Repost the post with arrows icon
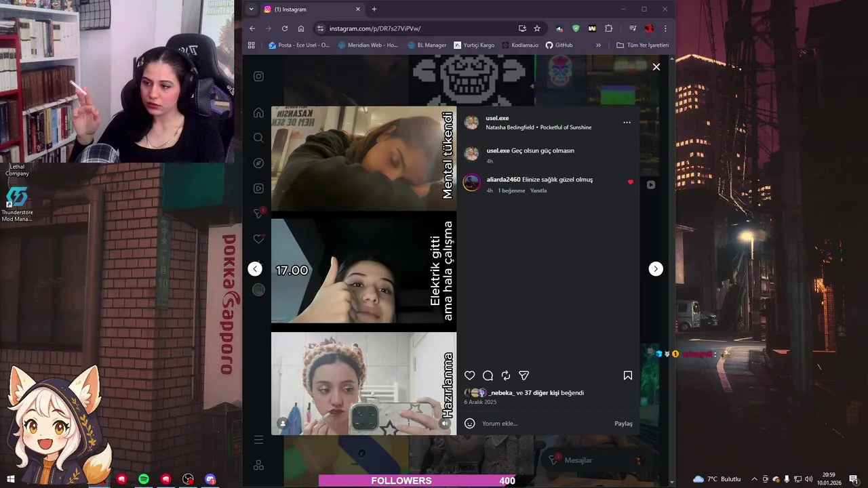 (x=506, y=375)
